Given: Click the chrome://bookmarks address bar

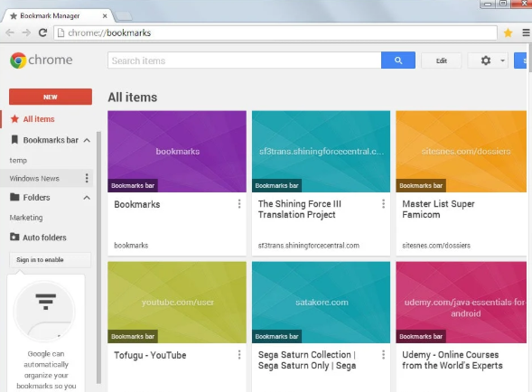Looking at the screenshot, I should click(x=275, y=33).
